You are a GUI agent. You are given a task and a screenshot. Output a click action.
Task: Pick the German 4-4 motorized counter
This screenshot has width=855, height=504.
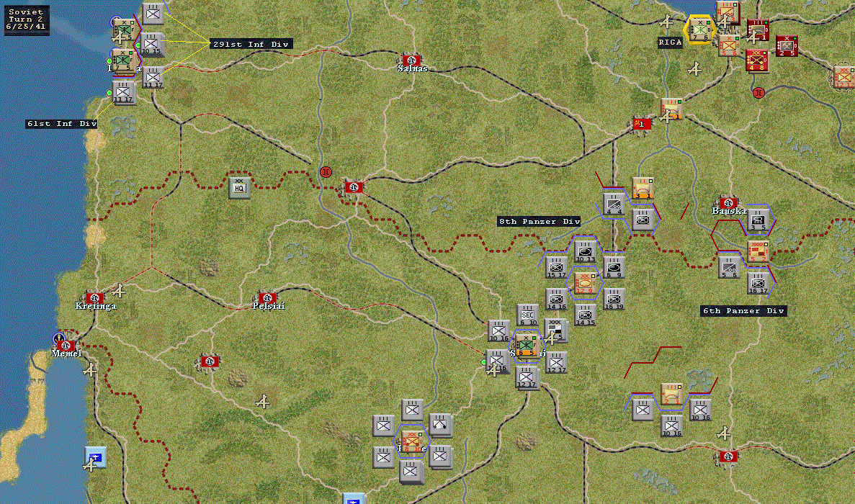pos(614,204)
